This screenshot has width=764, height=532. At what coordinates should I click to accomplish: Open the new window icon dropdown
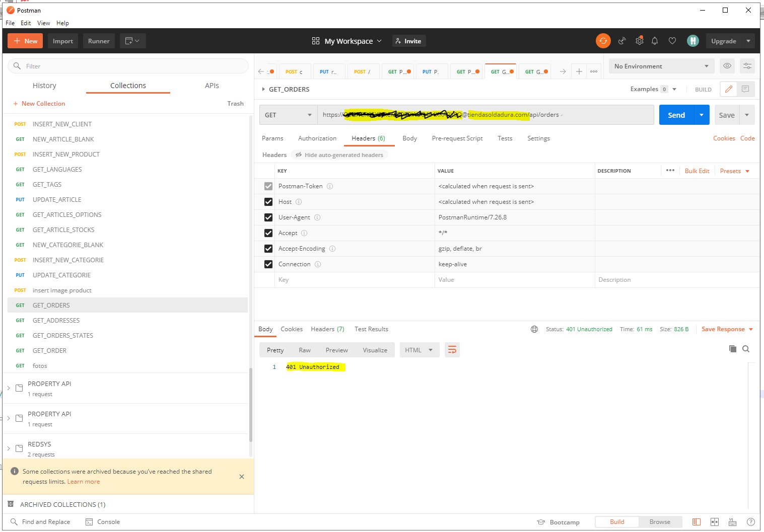pos(133,41)
